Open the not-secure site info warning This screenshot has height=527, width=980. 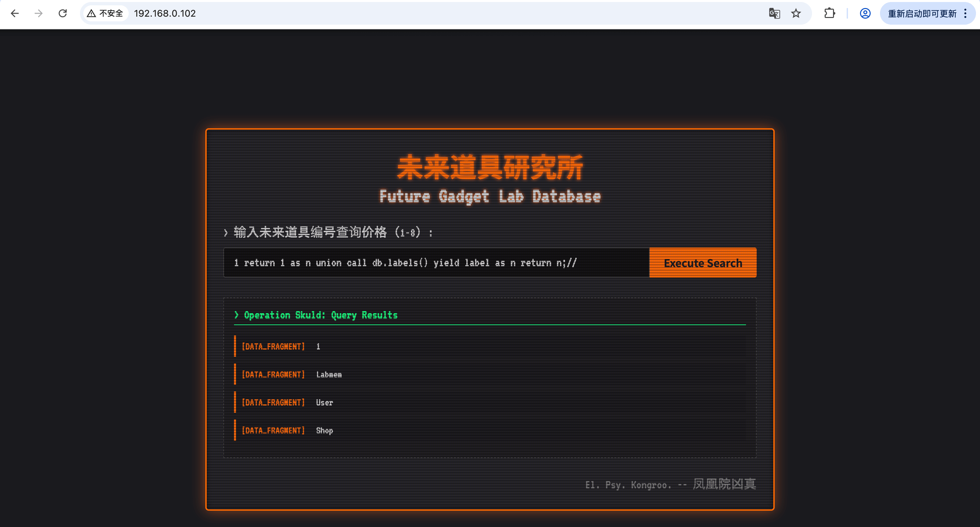(x=105, y=14)
